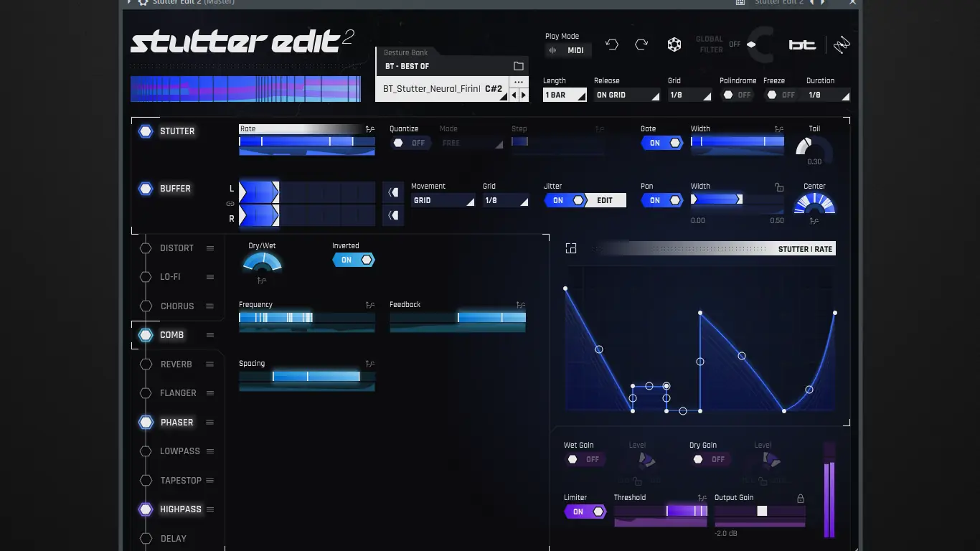Toggle the Buffer module power hexagon
The width and height of the screenshot is (980, 551).
coord(146,189)
